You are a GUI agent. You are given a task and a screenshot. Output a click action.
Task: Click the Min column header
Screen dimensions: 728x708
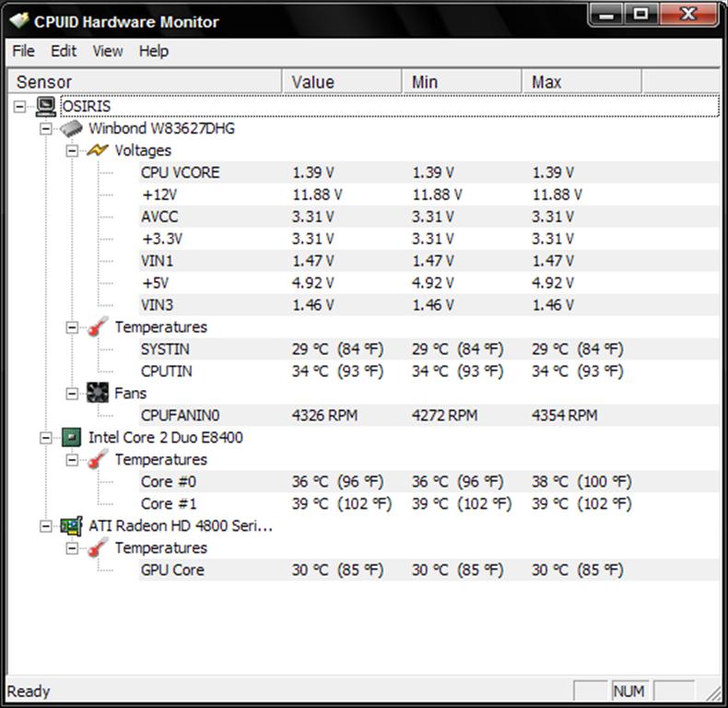coord(462,82)
